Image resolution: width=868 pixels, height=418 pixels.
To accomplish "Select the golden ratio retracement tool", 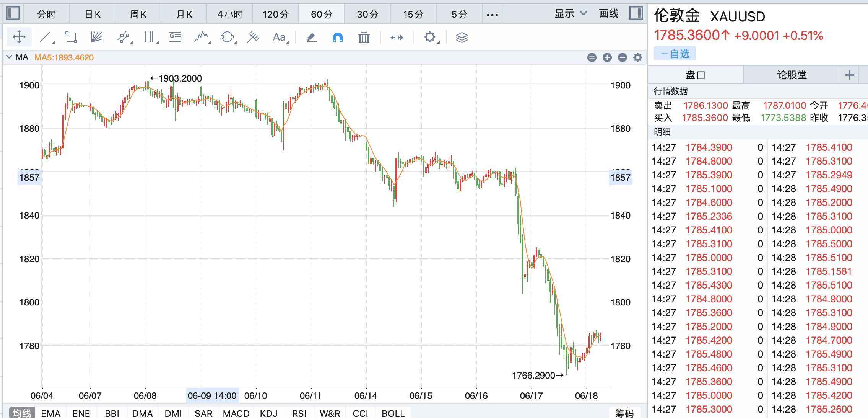I will click(x=175, y=37).
